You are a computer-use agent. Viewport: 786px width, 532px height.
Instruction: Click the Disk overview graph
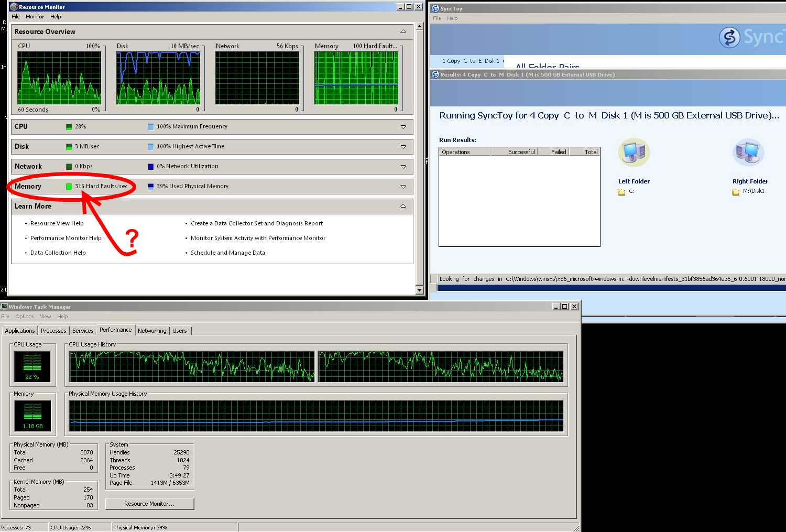(x=158, y=78)
